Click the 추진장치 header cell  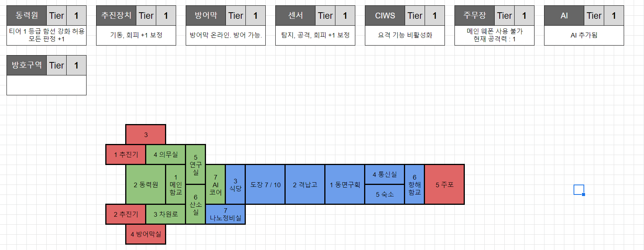tap(116, 16)
